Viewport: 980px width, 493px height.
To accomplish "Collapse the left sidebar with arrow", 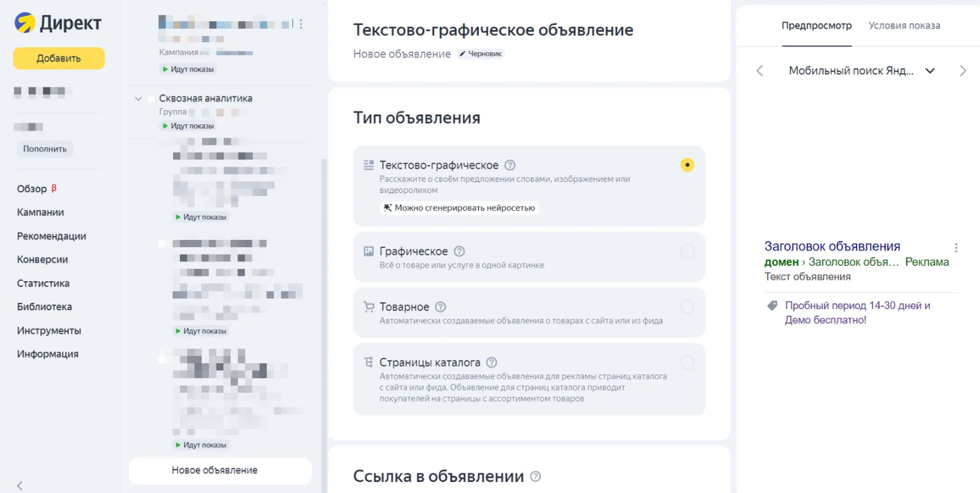I will tap(20, 485).
